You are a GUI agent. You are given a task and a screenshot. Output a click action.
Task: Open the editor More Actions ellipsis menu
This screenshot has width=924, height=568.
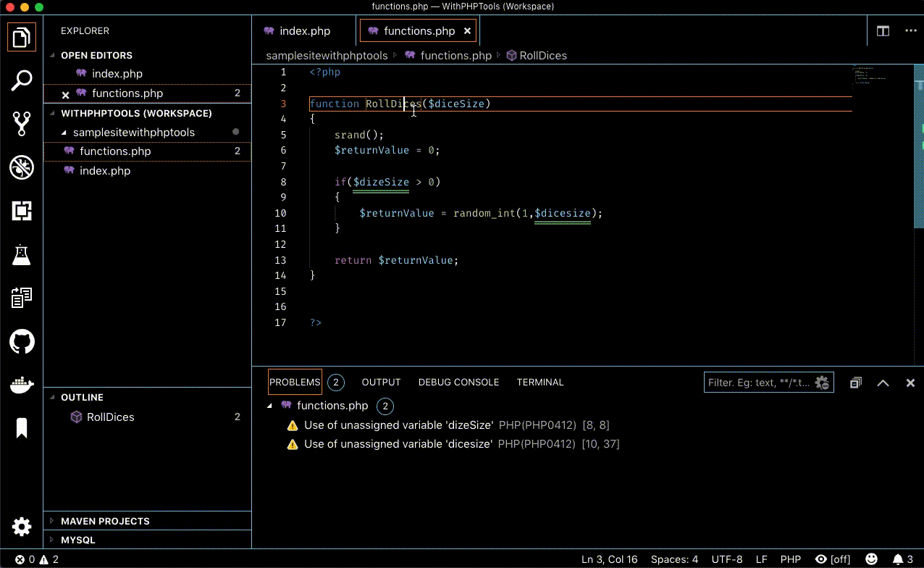(x=911, y=31)
